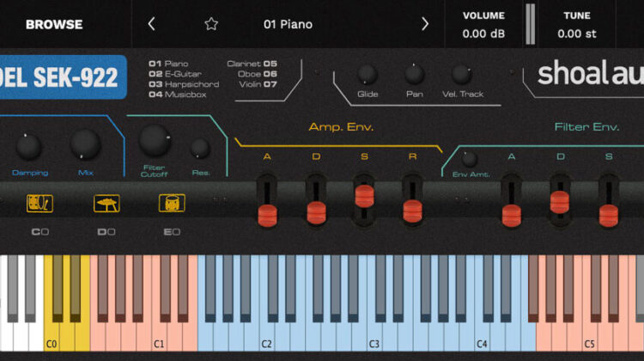Image resolution: width=644 pixels, height=361 pixels.
Task: Select 02 E-Guitar instrument
Action: click(x=175, y=74)
